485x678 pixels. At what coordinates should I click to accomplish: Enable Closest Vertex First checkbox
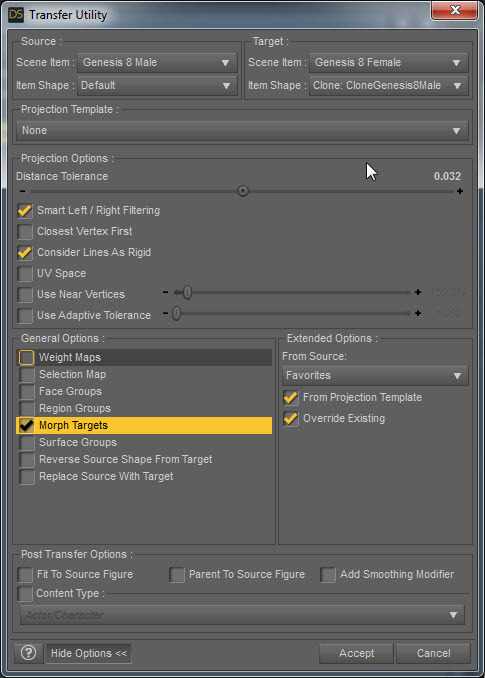click(25, 231)
